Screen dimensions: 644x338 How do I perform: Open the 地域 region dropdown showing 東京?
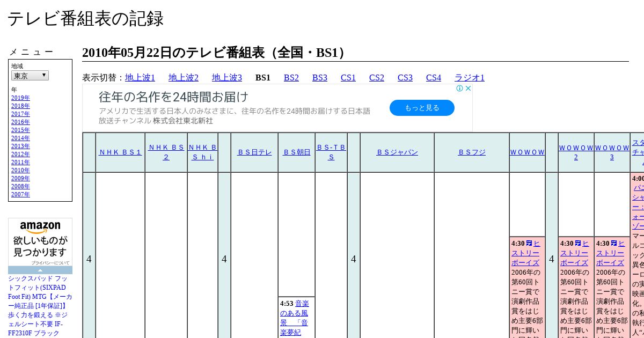click(30, 76)
